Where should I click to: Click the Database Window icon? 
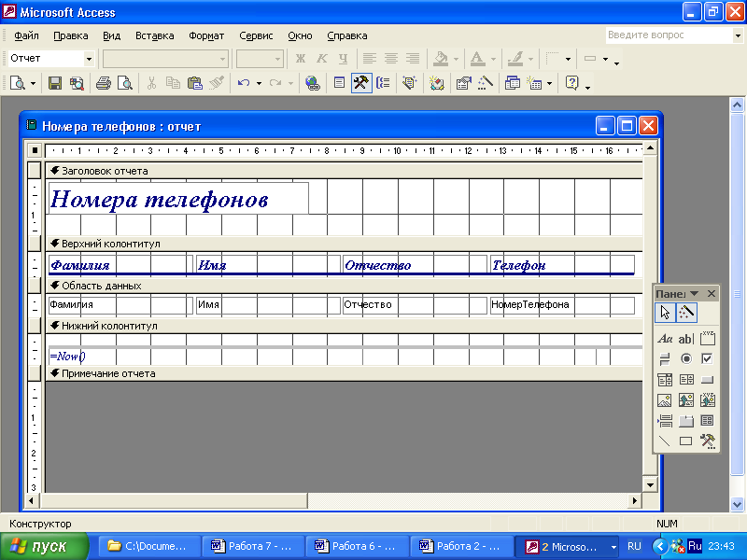click(512, 83)
